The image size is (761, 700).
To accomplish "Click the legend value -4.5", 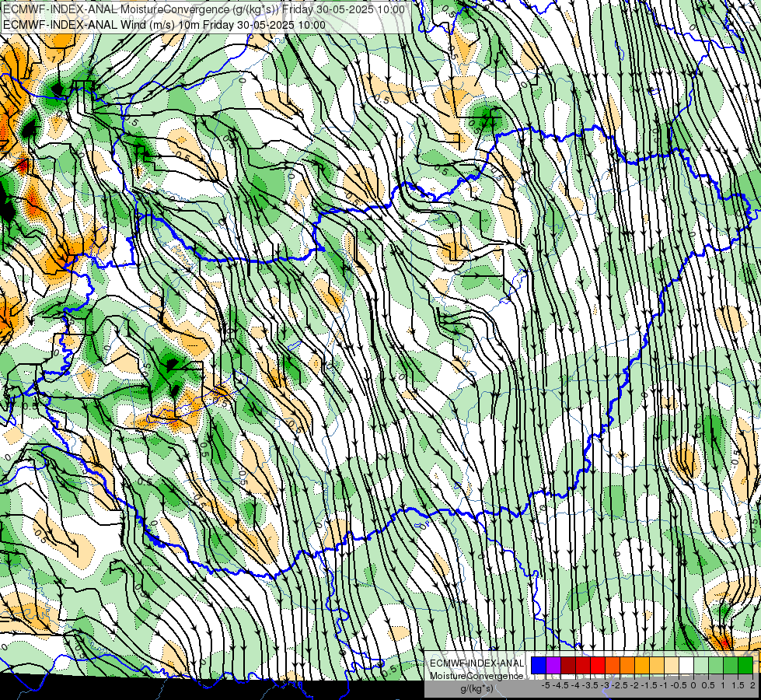I will 560,685.
